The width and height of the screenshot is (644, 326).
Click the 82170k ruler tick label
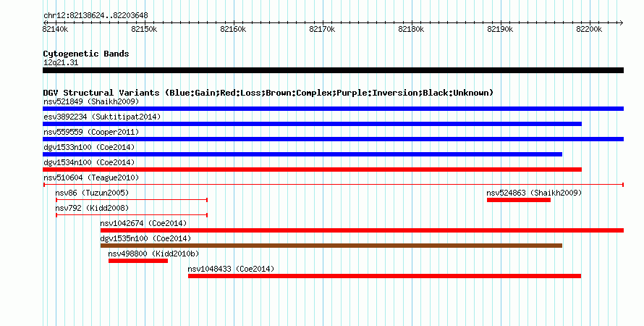point(322,29)
